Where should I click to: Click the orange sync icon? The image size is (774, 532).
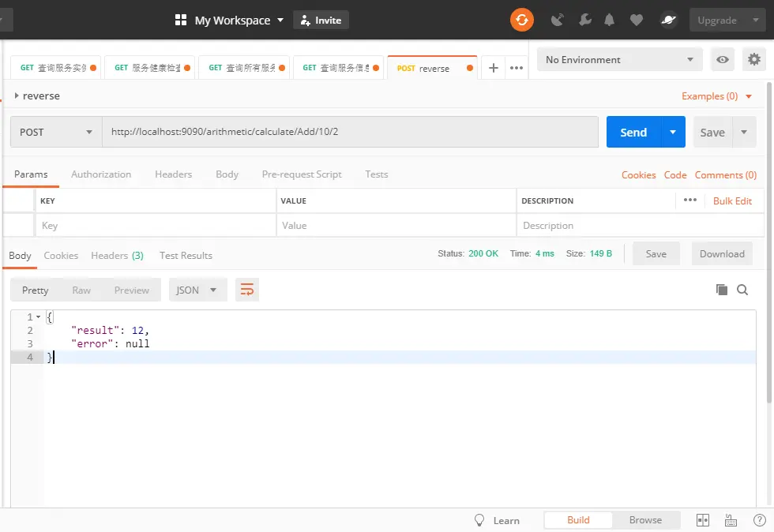(x=522, y=21)
